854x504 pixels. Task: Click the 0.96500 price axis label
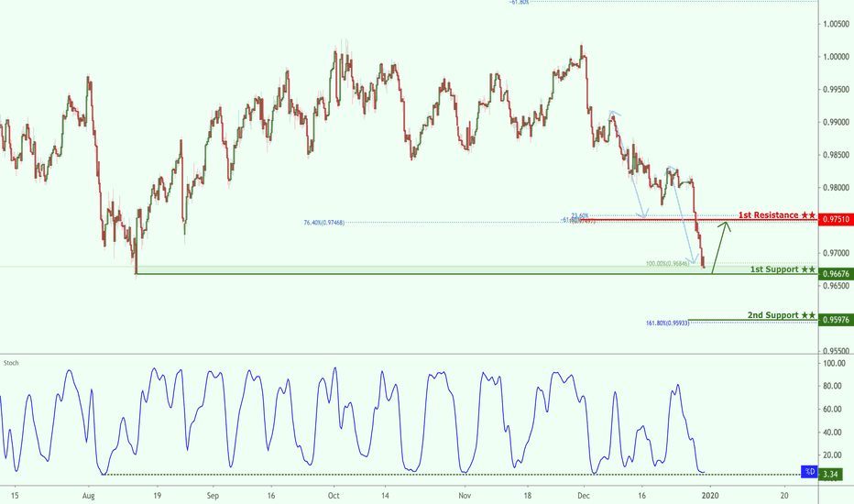tap(836, 286)
